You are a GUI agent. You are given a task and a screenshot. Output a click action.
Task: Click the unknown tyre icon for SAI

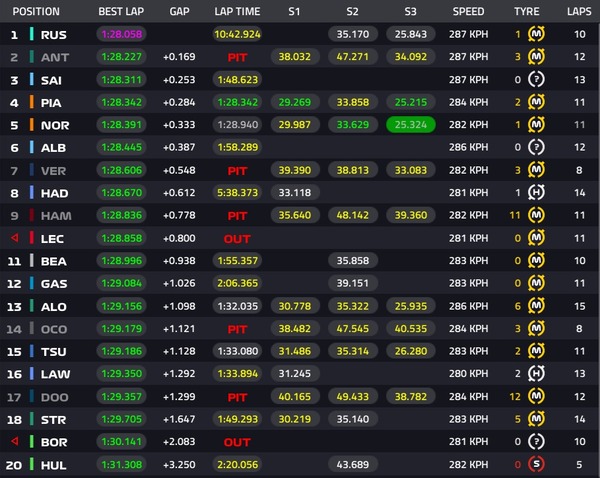[536, 80]
